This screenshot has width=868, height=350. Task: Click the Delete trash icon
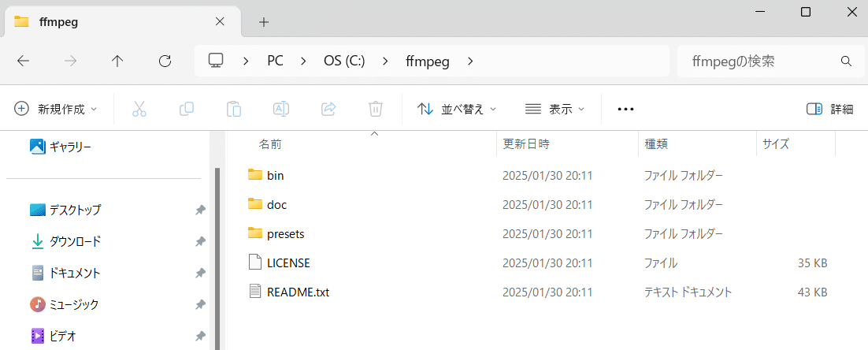tap(376, 109)
